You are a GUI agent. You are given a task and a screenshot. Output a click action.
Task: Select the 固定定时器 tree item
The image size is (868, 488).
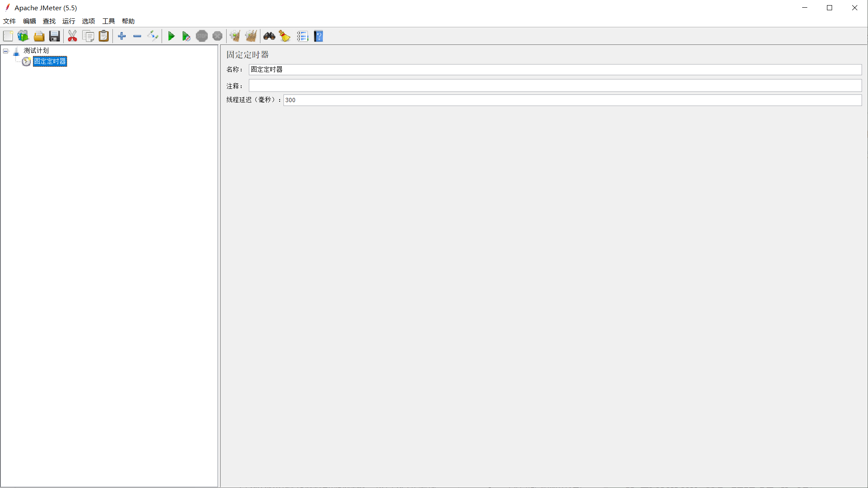[50, 61]
